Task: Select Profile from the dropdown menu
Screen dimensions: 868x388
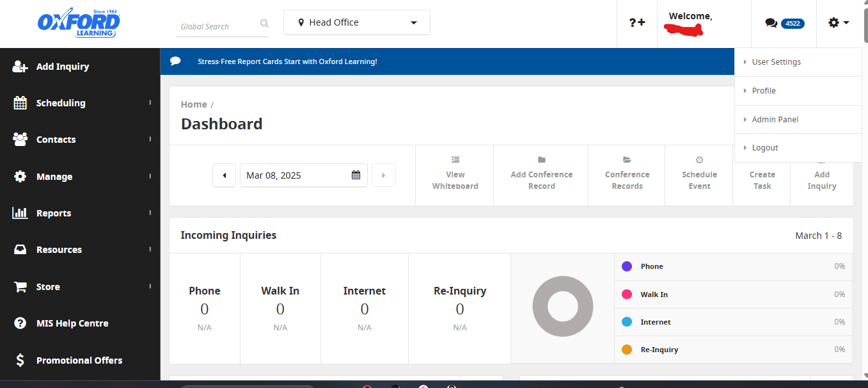Action: 798,91
